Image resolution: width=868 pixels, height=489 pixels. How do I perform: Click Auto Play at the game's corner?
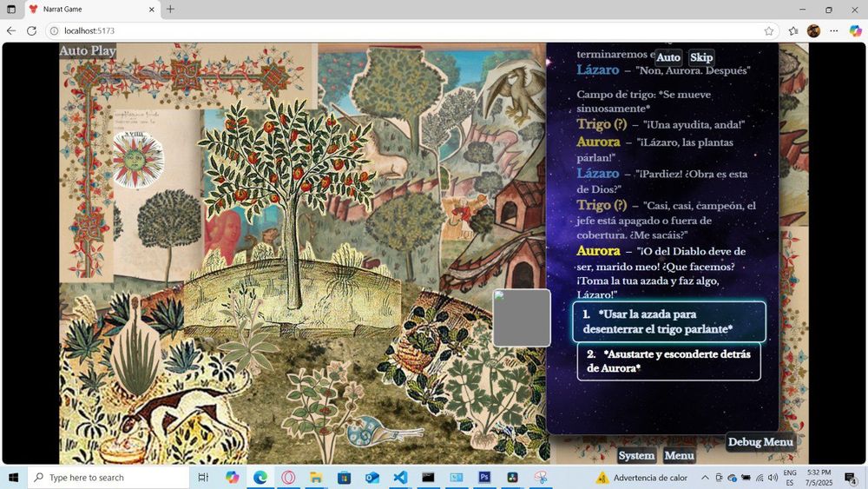pyautogui.click(x=88, y=50)
